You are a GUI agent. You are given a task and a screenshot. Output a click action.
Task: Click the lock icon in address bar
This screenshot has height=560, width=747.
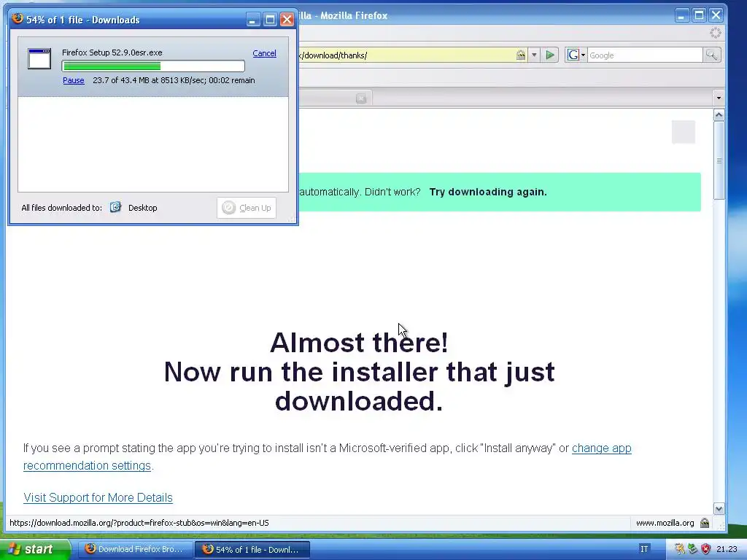pyautogui.click(x=521, y=55)
